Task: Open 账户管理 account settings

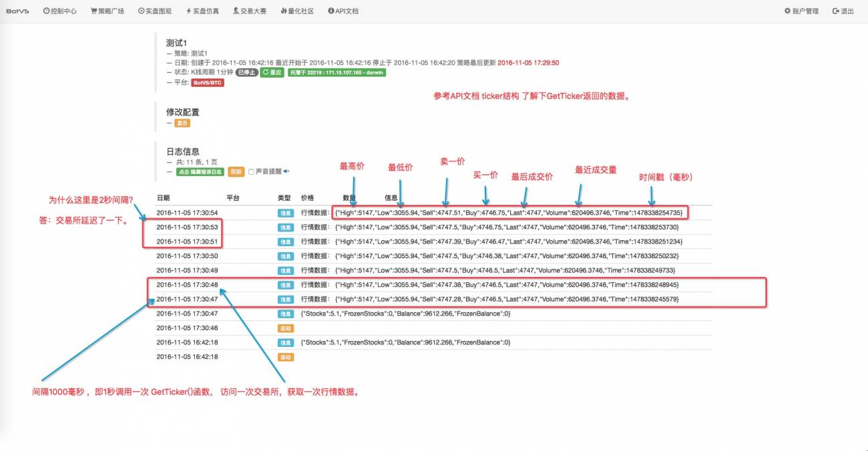Action: (x=800, y=11)
